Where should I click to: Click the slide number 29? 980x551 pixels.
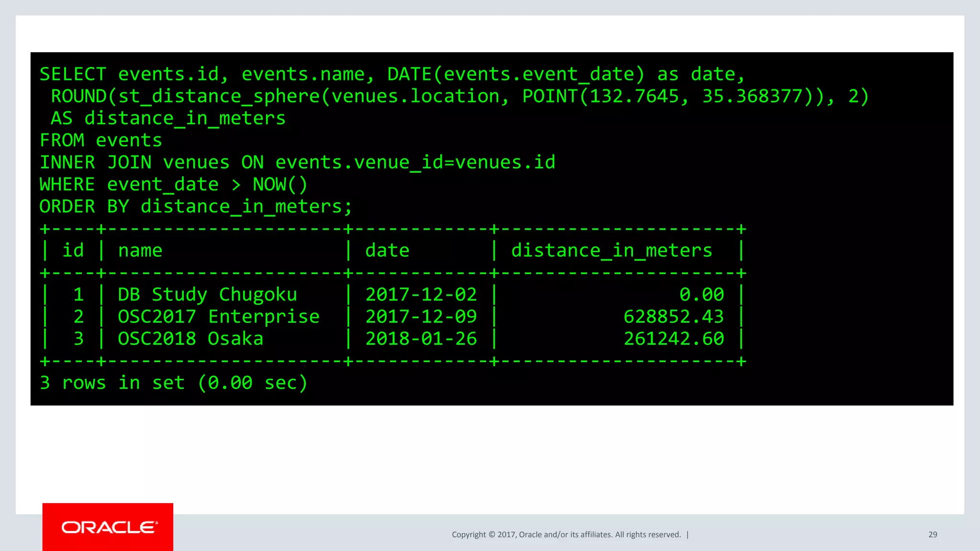pos(932,535)
